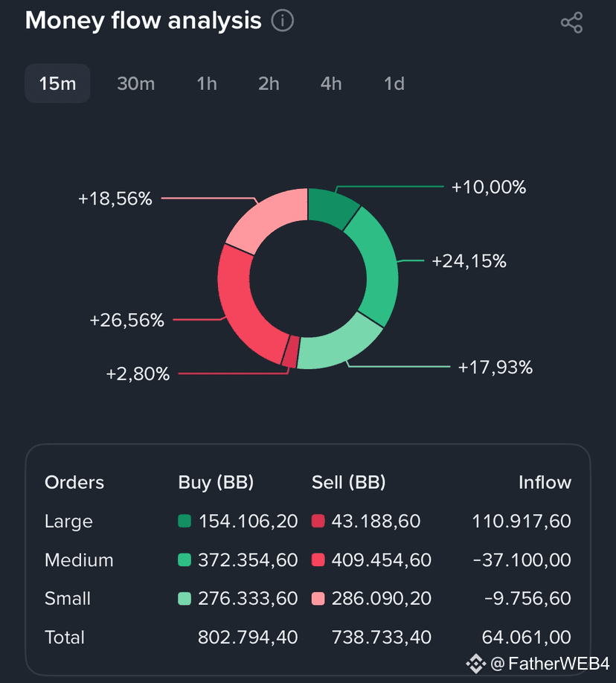
Task: Click the share icon
Action: (571, 22)
